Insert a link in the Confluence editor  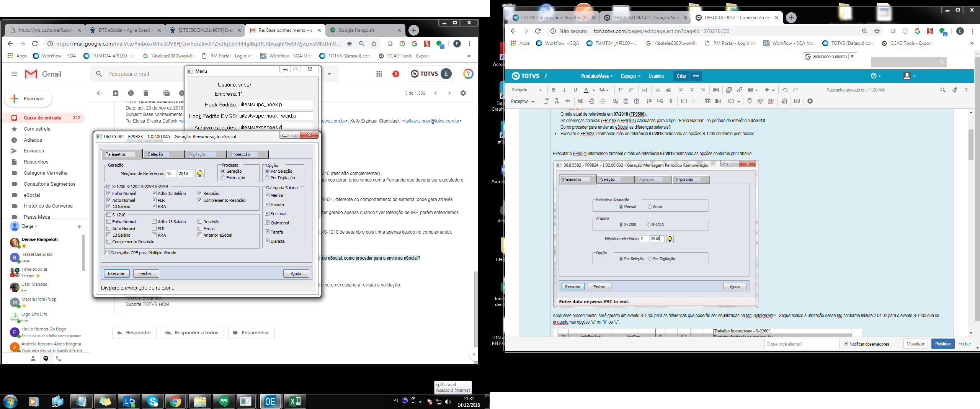point(740,90)
